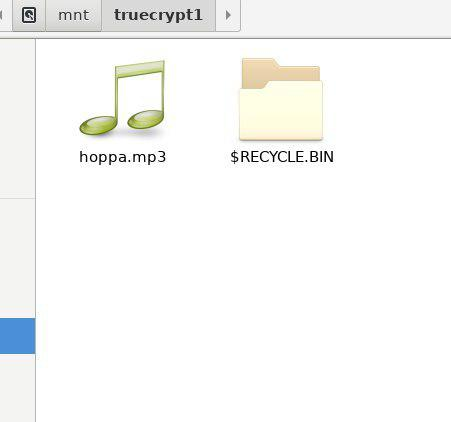Viewport: 451px width, 422px height.
Task: Click the right note head of hoppa.mp3 icon
Action: [146, 120]
